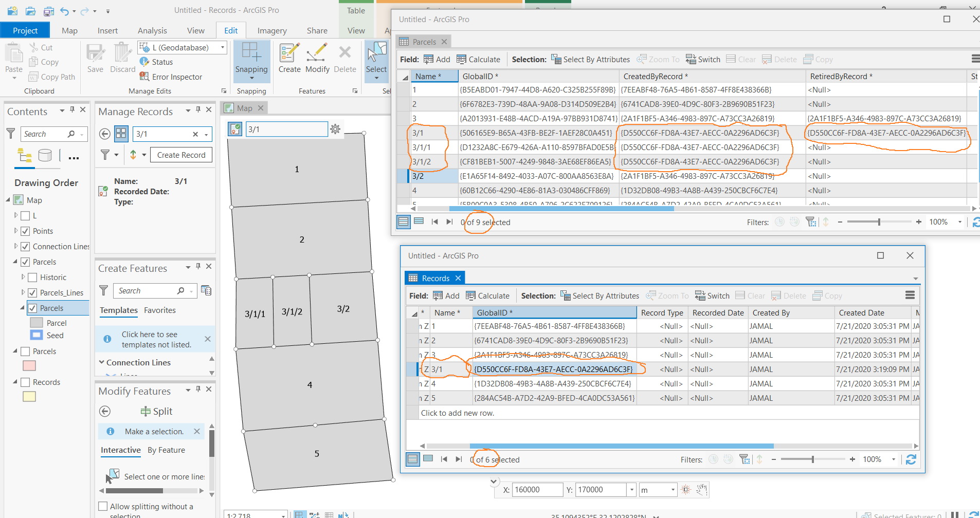Click the Records layer yellow symbol swatch
The width and height of the screenshot is (980, 518).
(x=29, y=397)
